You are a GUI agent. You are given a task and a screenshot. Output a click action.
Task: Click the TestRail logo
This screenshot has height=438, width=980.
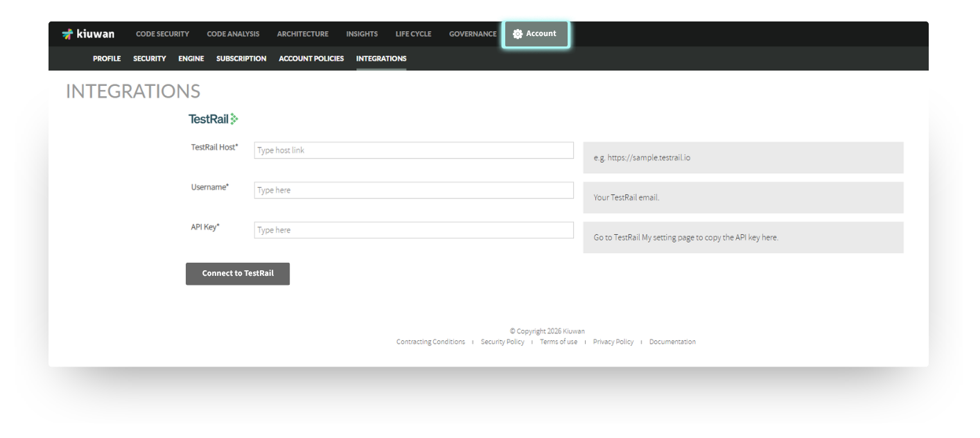pyautogui.click(x=211, y=119)
